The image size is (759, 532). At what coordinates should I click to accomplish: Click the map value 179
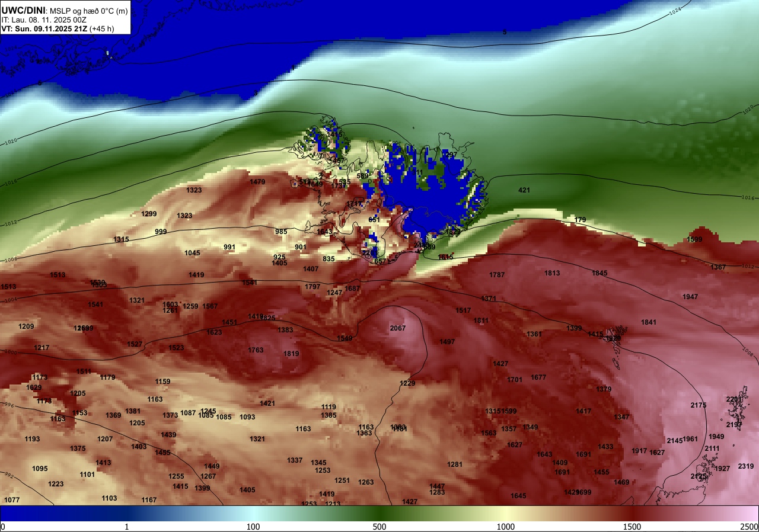point(580,220)
